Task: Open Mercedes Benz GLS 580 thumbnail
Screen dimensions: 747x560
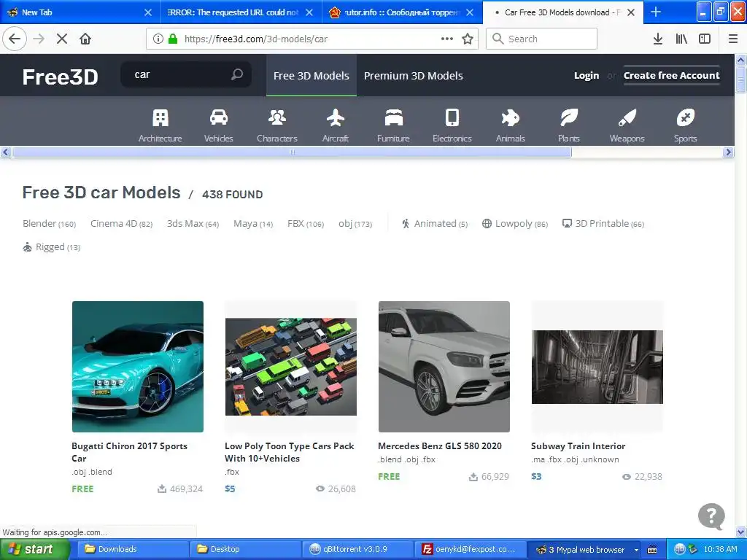Action: click(x=444, y=367)
